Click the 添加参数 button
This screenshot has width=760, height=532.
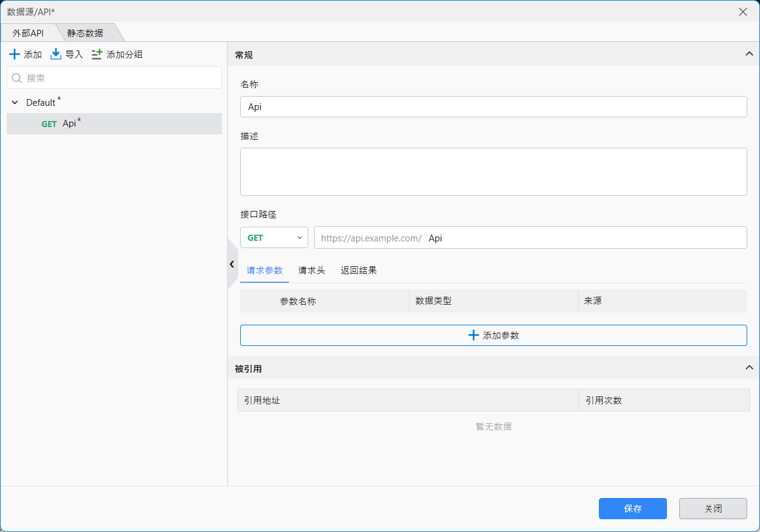click(x=493, y=335)
